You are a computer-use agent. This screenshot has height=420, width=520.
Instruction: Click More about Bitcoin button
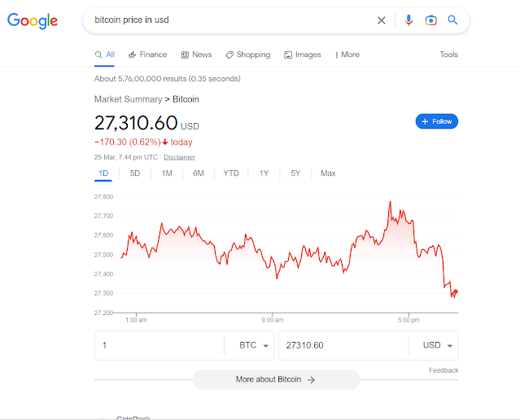275,379
